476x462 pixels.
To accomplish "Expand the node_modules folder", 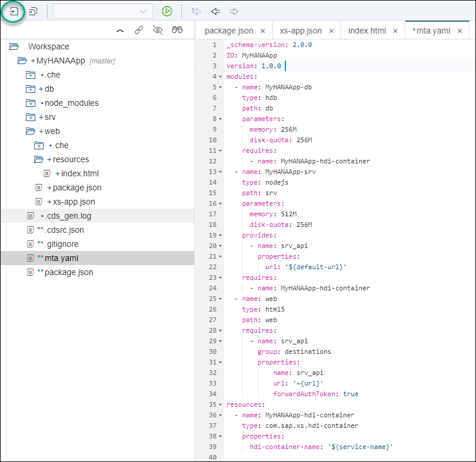I will tap(31, 103).
